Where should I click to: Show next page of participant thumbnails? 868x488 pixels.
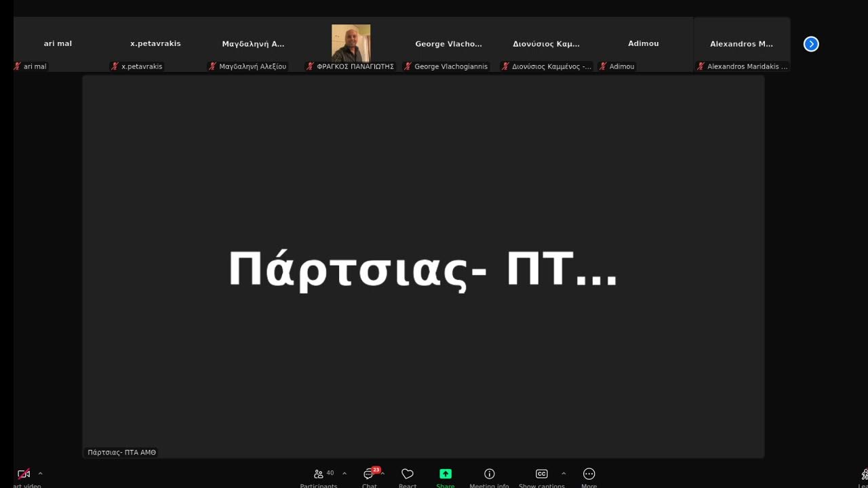tap(811, 44)
